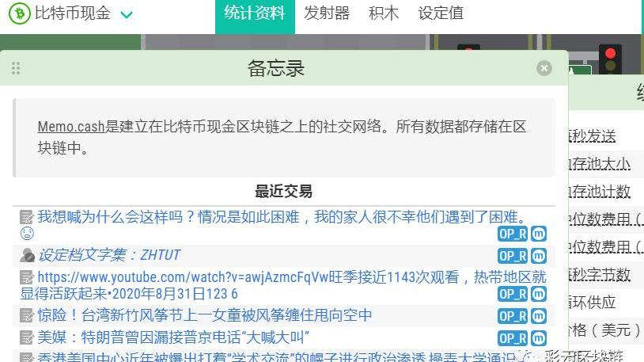
Task: Click OP_R badge on the 美媒 特朗普 row
Action: point(512,337)
